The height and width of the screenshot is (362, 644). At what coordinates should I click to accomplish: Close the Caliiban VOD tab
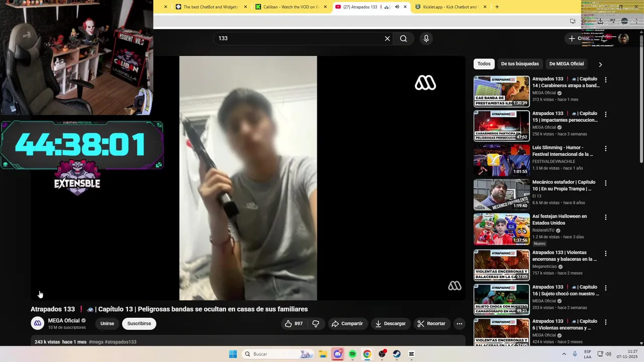point(325,7)
